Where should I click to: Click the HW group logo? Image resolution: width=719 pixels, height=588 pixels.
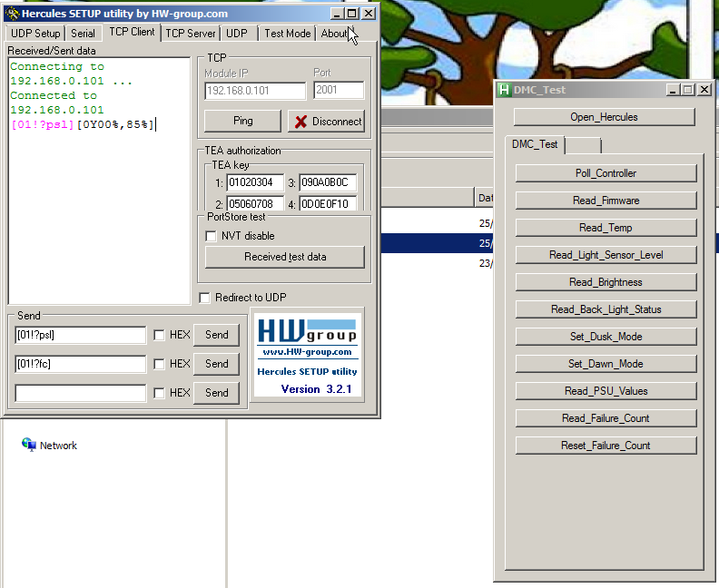306,335
